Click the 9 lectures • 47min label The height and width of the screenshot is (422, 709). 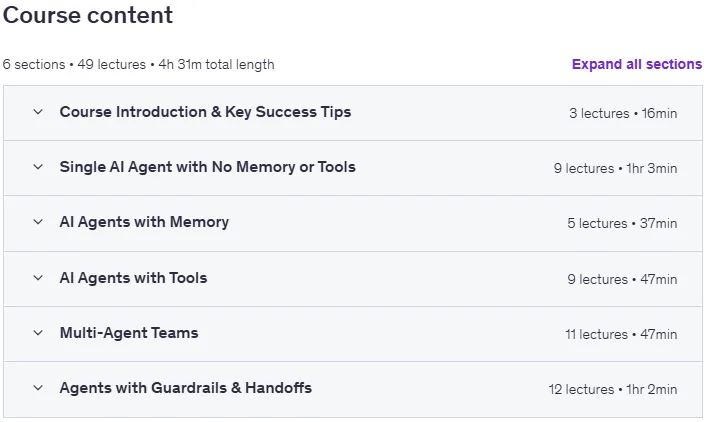tap(622, 280)
